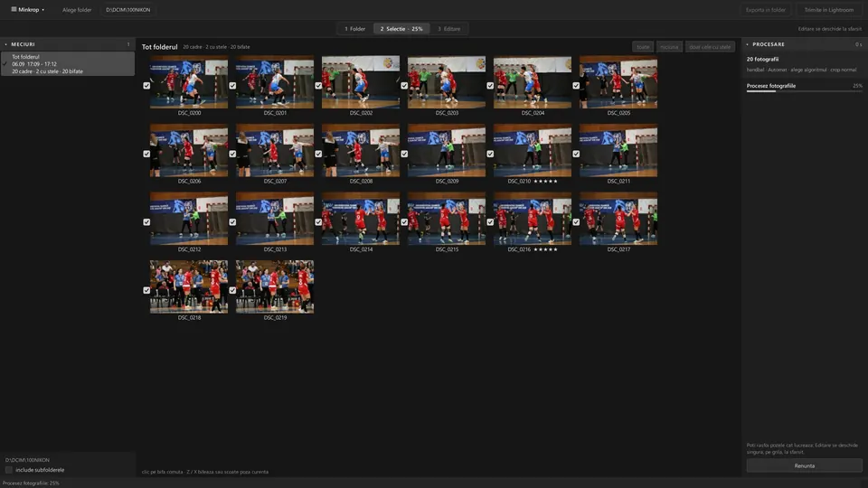Uncheck the DSC_0207 photo checkbox
The image size is (868, 488).
232,154
